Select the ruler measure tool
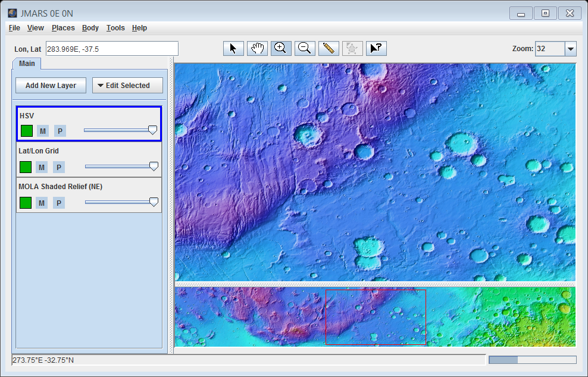This screenshot has width=588, height=377. point(329,49)
